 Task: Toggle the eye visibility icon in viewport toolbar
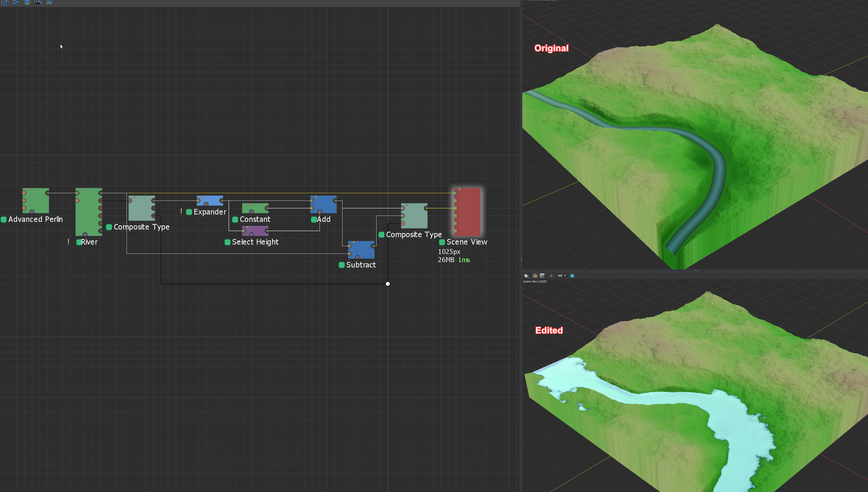pos(551,276)
